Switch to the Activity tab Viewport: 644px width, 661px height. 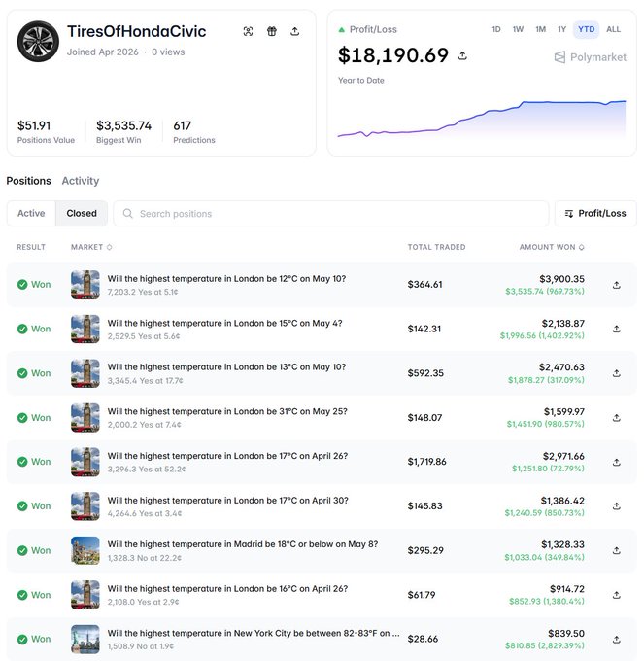[81, 181]
